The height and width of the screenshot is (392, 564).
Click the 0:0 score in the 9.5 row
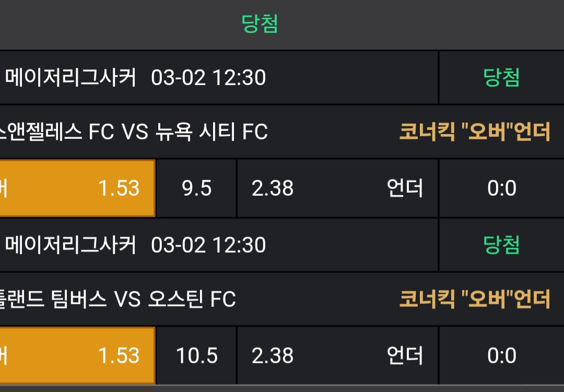point(501,188)
